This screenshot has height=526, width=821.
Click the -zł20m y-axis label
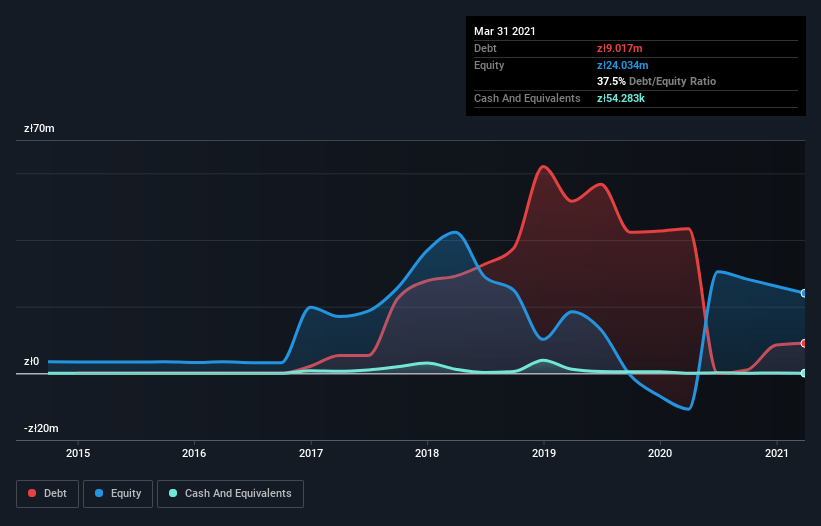41,428
